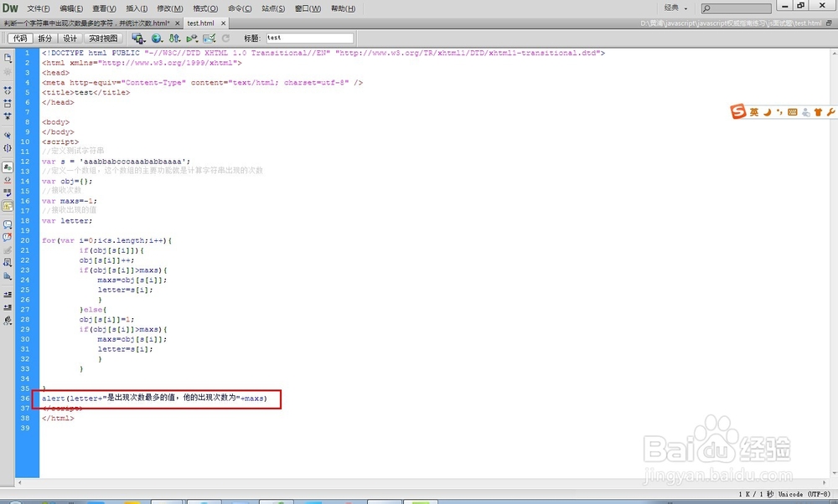The image size is (838, 504).
Task: Open the 经典 workspace switcher dropdown
Action: pyautogui.click(x=675, y=8)
